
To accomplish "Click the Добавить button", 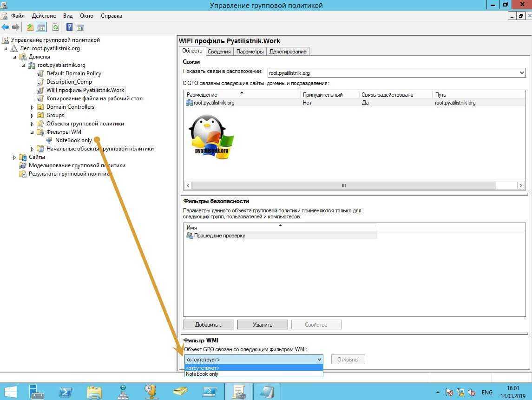I will pos(208,325).
